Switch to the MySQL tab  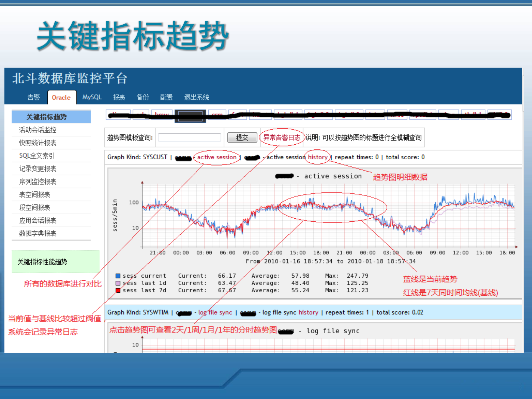coord(92,98)
